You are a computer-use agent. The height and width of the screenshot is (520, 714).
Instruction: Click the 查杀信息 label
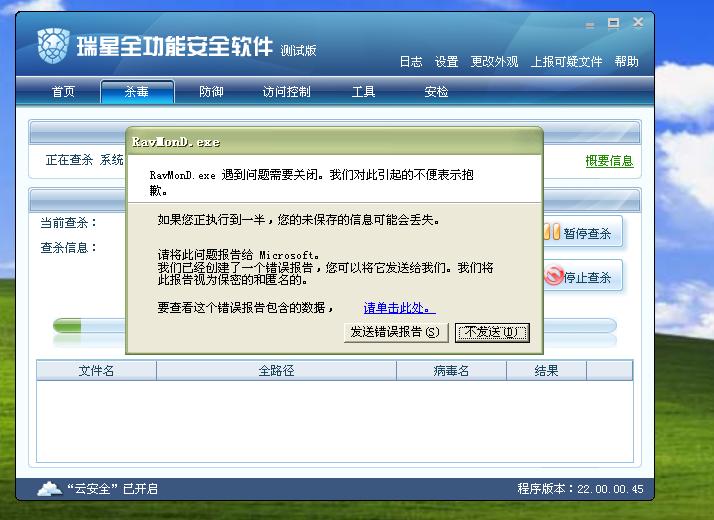tap(68, 248)
